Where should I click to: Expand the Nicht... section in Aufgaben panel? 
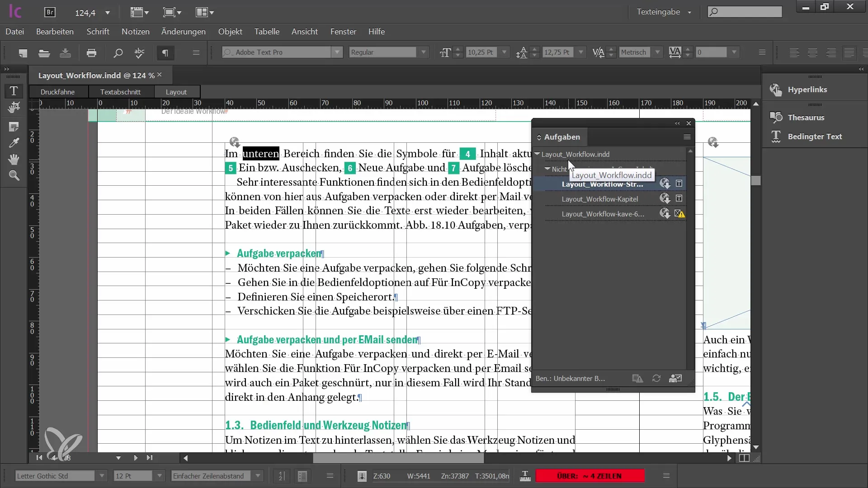[x=547, y=169]
